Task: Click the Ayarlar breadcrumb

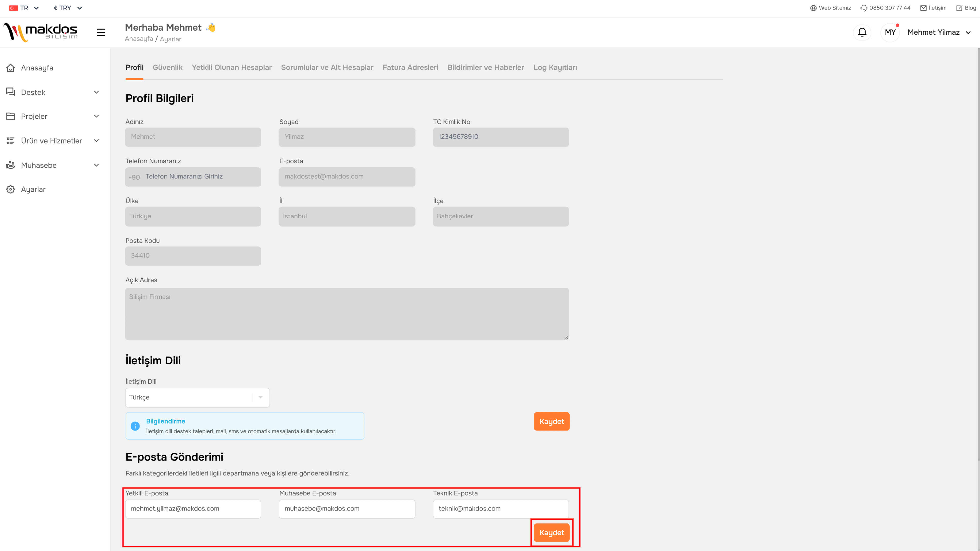Action: [x=170, y=39]
